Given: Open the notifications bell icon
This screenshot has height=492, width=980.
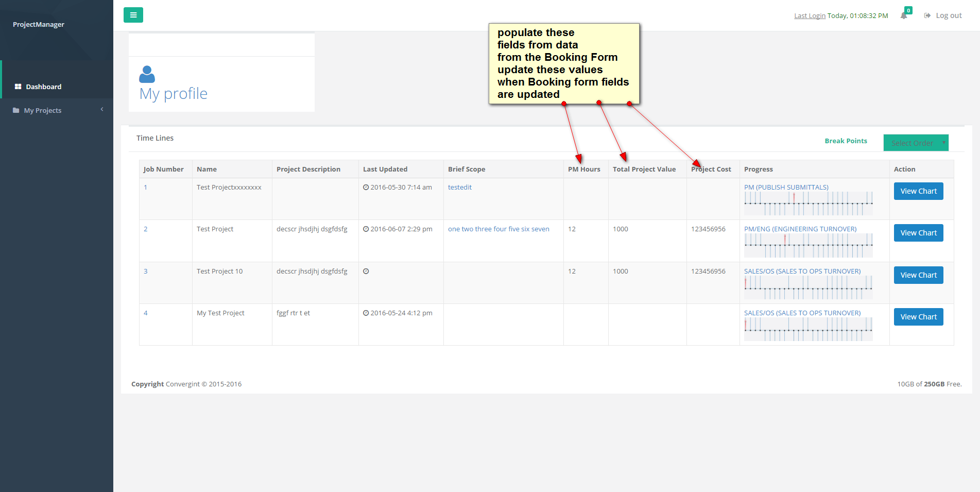Looking at the screenshot, I should tap(904, 15).
